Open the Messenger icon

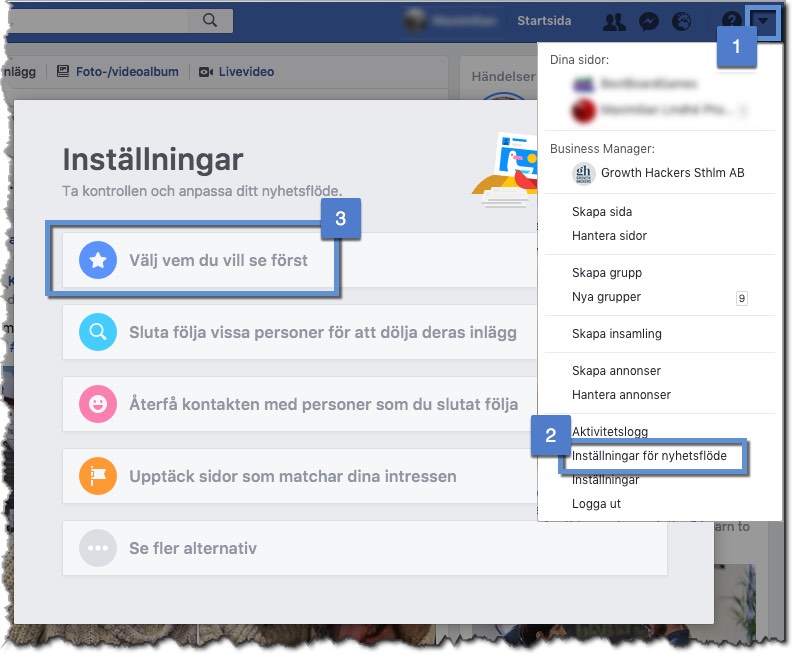(649, 21)
